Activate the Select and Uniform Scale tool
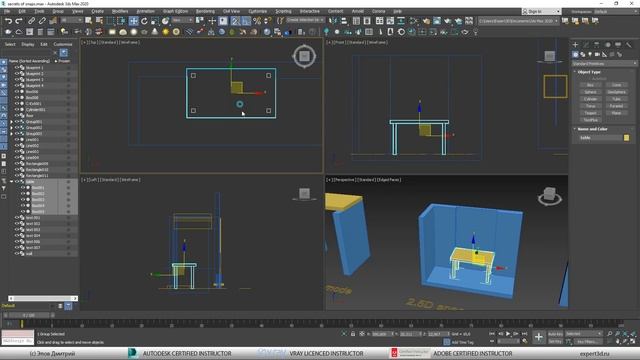This screenshot has height=360, width=640. point(155,21)
